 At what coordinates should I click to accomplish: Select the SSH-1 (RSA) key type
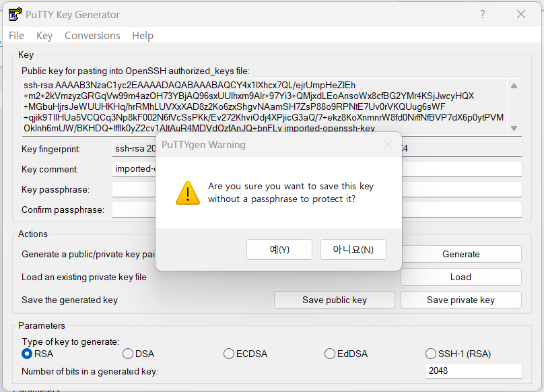[x=458, y=354]
